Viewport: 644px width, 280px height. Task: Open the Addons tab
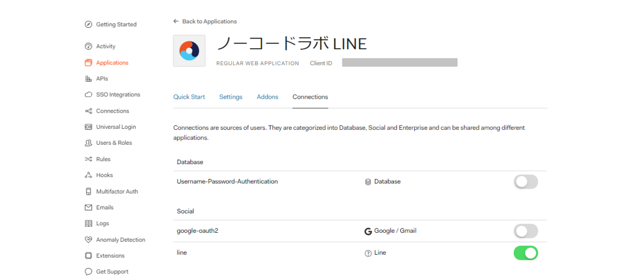[x=267, y=97]
